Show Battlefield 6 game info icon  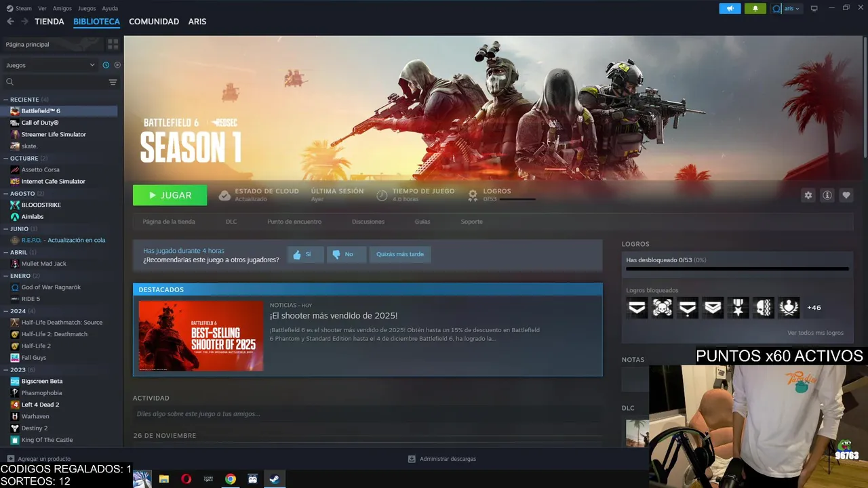pyautogui.click(x=827, y=195)
